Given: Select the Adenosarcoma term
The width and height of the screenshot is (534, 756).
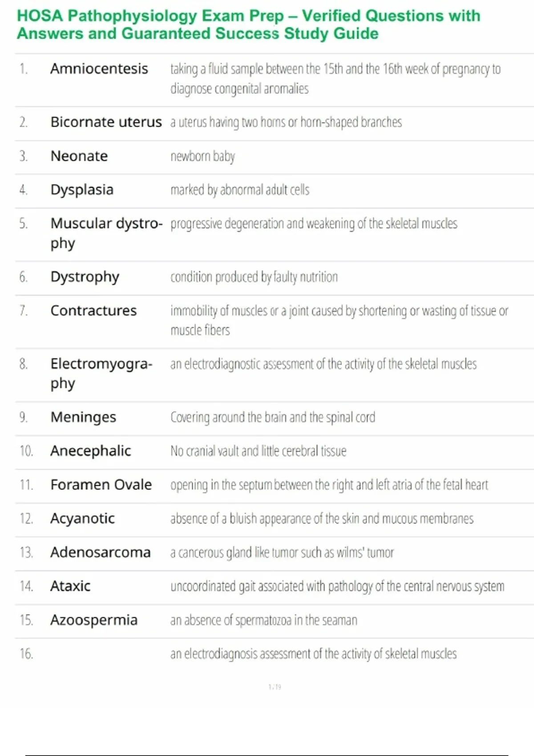Looking at the screenshot, I should [x=100, y=552].
